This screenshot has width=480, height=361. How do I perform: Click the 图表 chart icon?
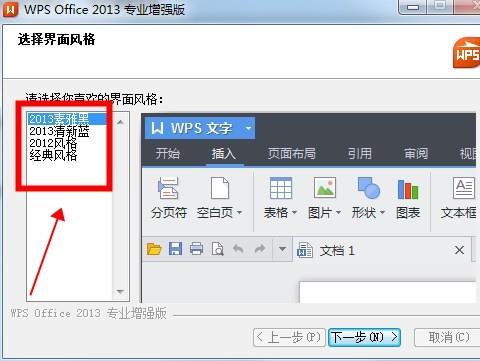(408, 189)
